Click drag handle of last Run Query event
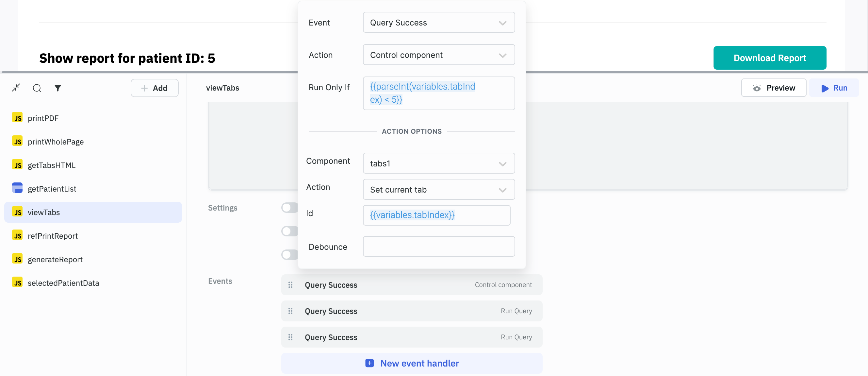The image size is (868, 376). point(290,337)
